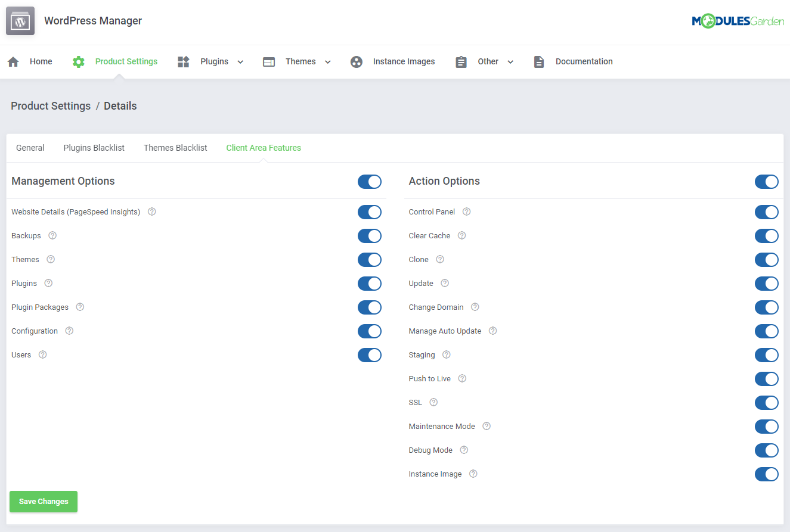Expand the Plugins menu chevron

tap(240, 62)
